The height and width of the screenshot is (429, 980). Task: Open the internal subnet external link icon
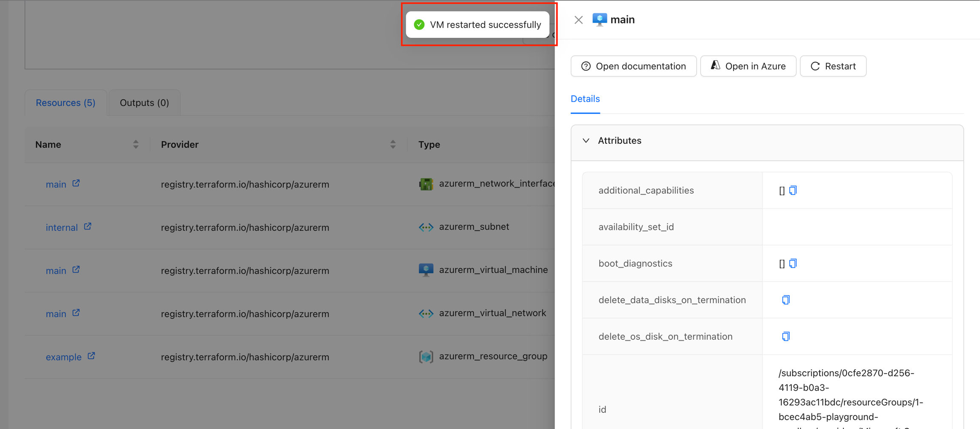click(x=88, y=227)
